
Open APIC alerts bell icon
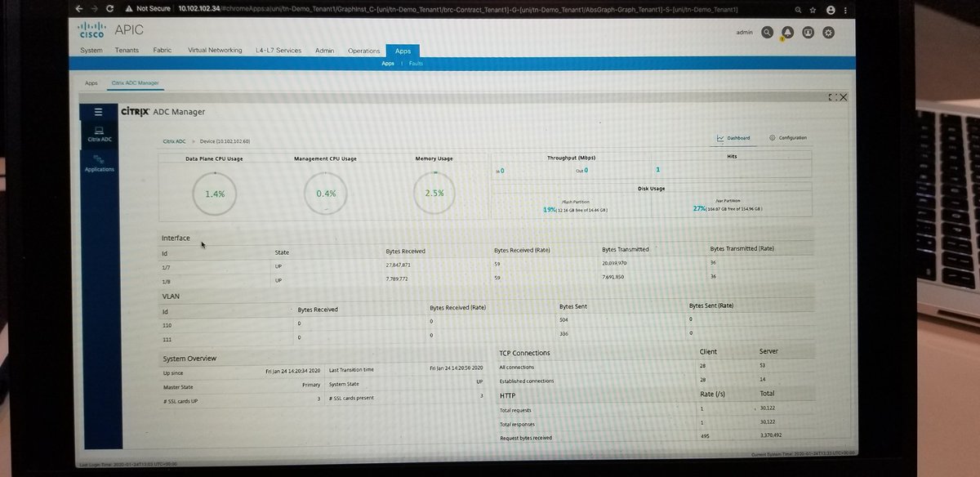[x=788, y=33]
